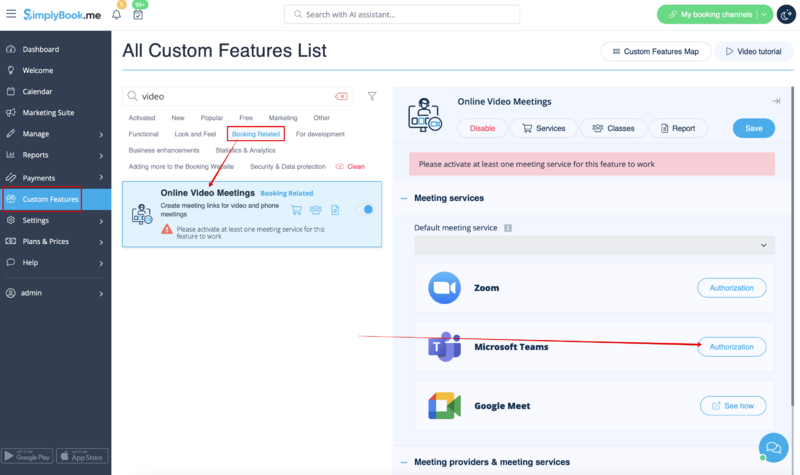The image size is (800, 475).
Task: Click the Save button
Action: (754, 128)
